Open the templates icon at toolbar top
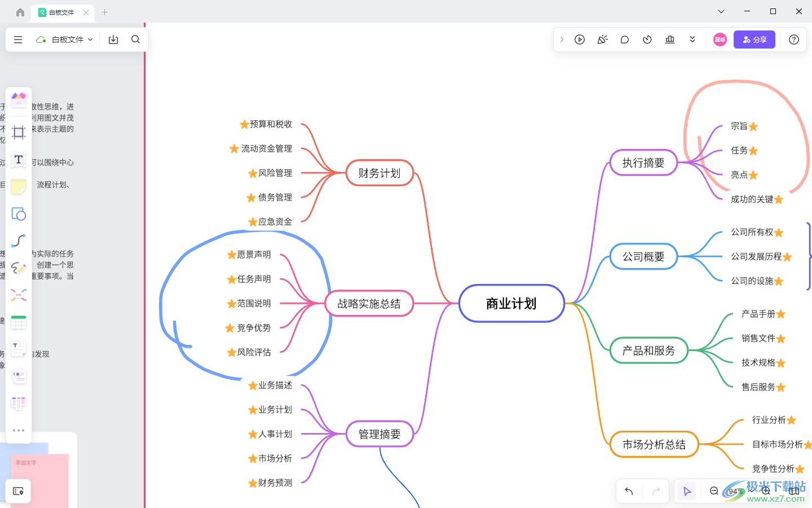 pos(19,100)
